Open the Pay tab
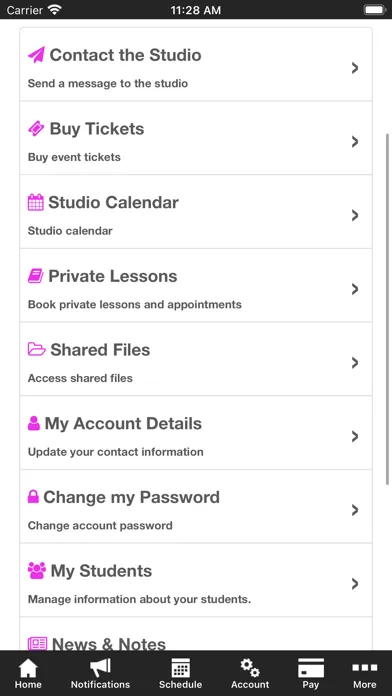Screen dimensions: 392x696 pyautogui.click(x=311, y=674)
